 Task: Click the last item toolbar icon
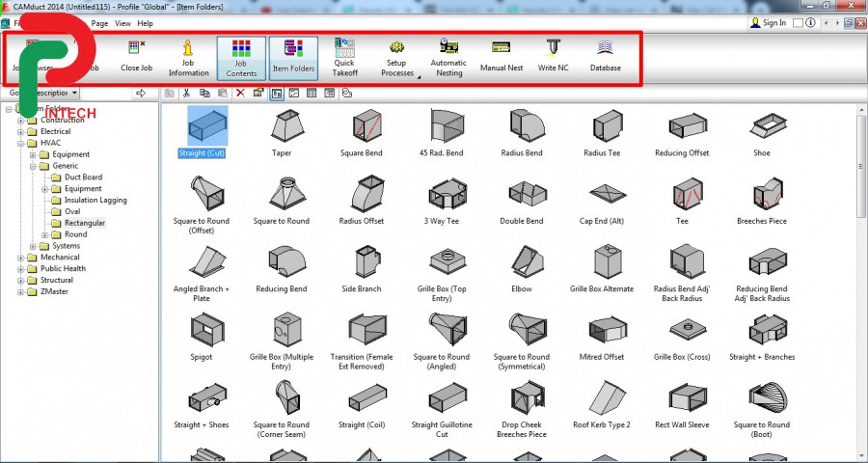tap(347, 93)
